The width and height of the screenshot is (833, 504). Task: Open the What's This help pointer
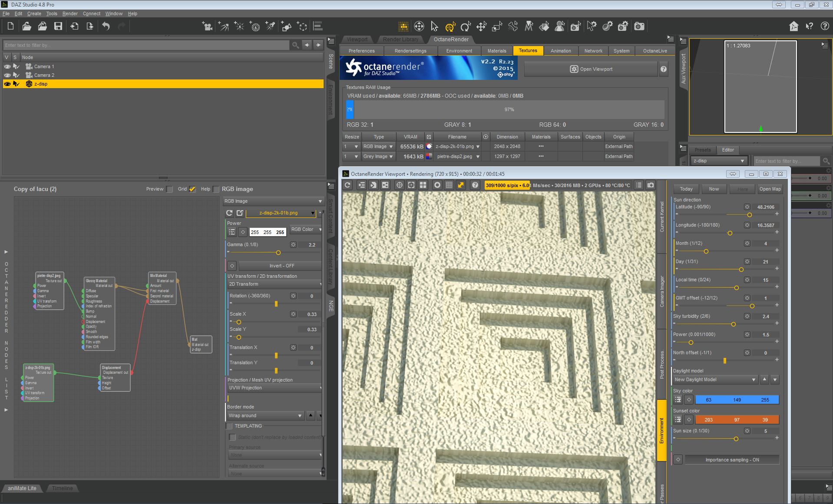point(809,26)
